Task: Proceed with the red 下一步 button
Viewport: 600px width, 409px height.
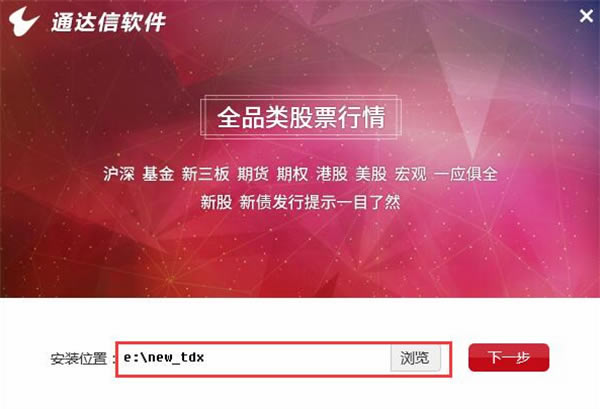Action: tap(509, 357)
